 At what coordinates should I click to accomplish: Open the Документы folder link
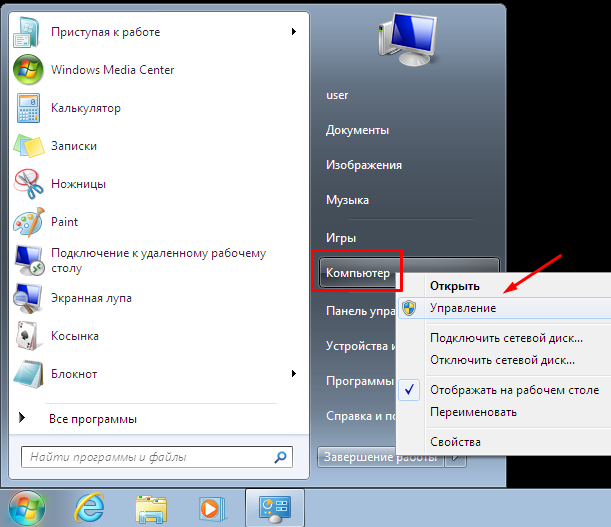click(x=357, y=130)
